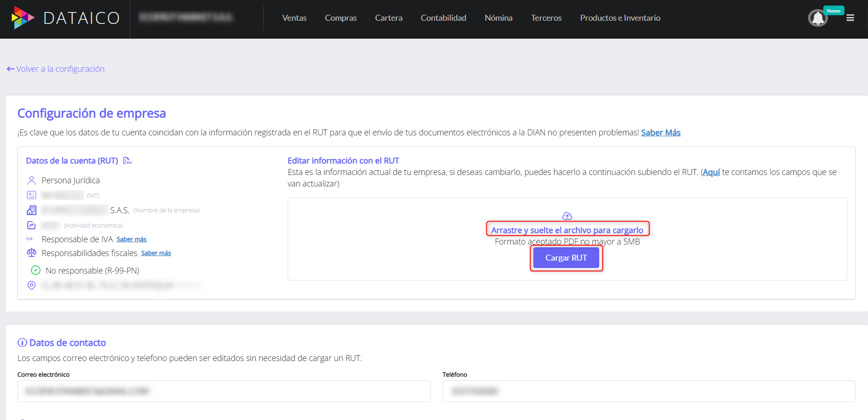Image resolution: width=868 pixels, height=420 pixels.
Task: Click the Aquí link about updated fields
Action: [711, 172]
